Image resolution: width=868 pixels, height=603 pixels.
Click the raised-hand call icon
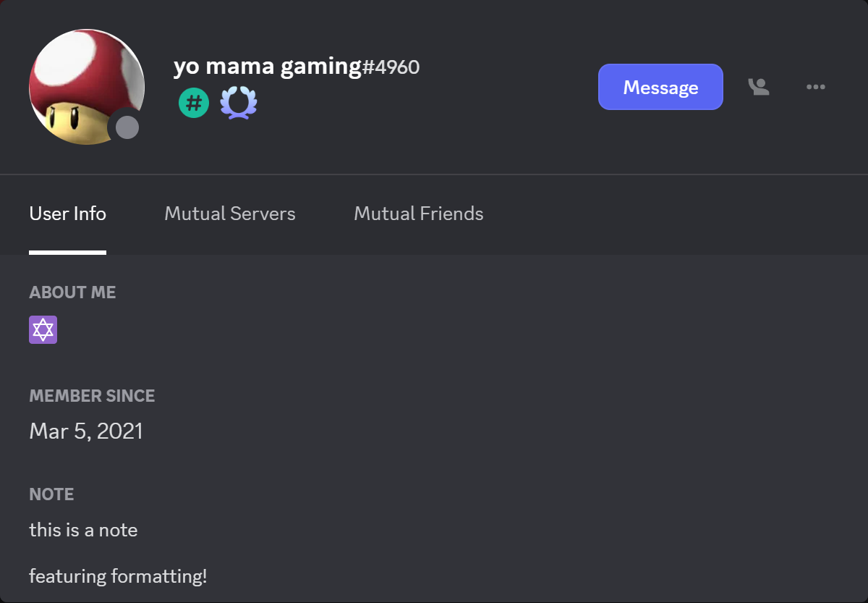(x=759, y=86)
